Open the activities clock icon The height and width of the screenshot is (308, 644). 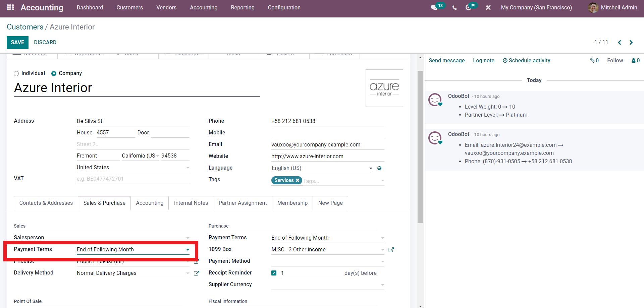[469, 7]
